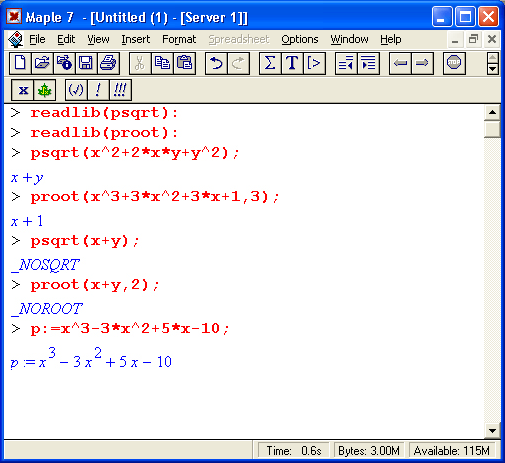This screenshot has width=505, height=463.
Task: Click the worksheet scrollbar up arrow
Action: [492, 112]
